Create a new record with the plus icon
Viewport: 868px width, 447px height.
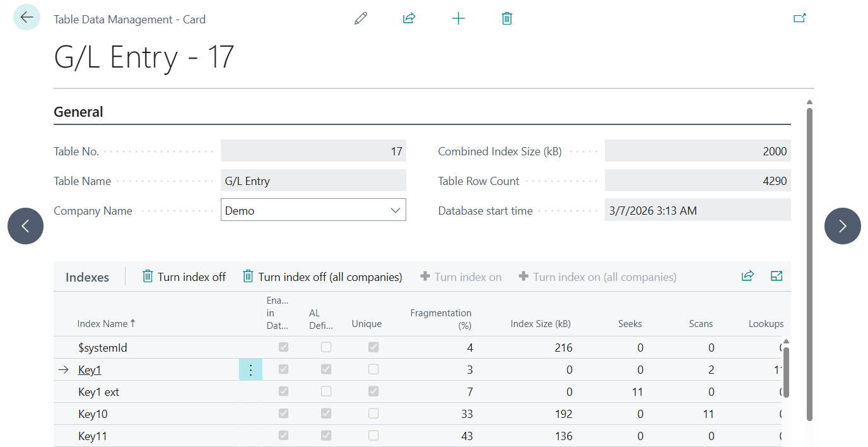(458, 18)
